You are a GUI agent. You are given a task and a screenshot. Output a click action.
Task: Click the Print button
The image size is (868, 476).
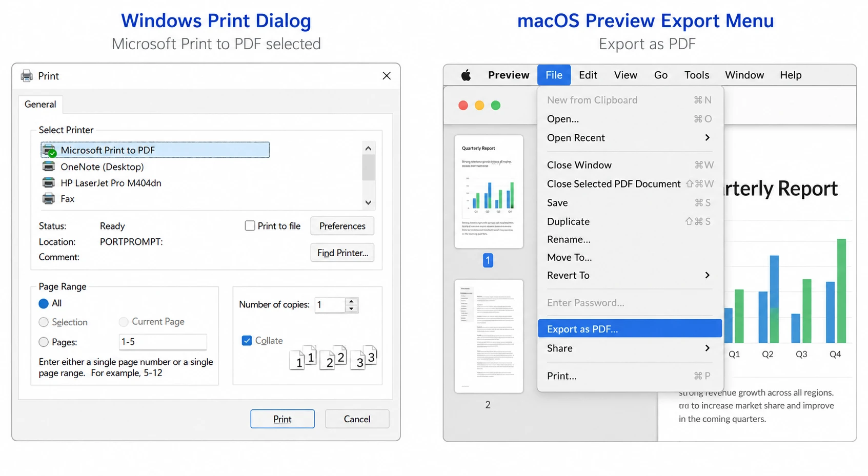click(282, 419)
